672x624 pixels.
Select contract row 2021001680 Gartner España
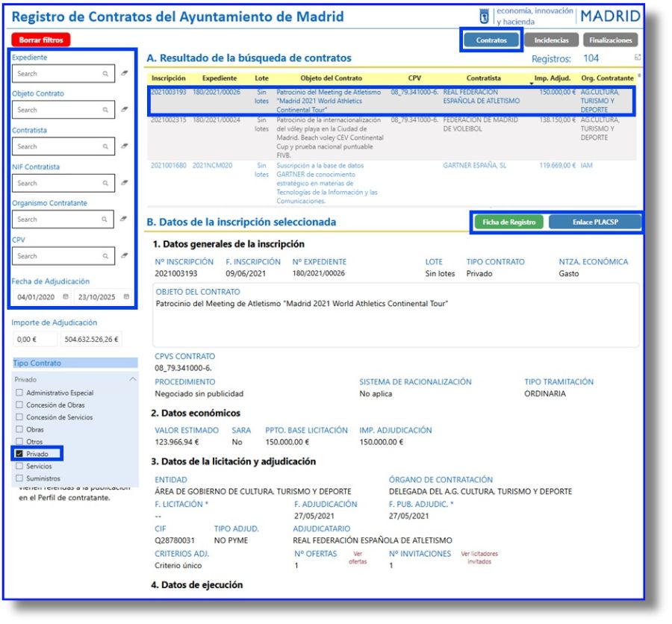pyautogui.click(x=392, y=183)
